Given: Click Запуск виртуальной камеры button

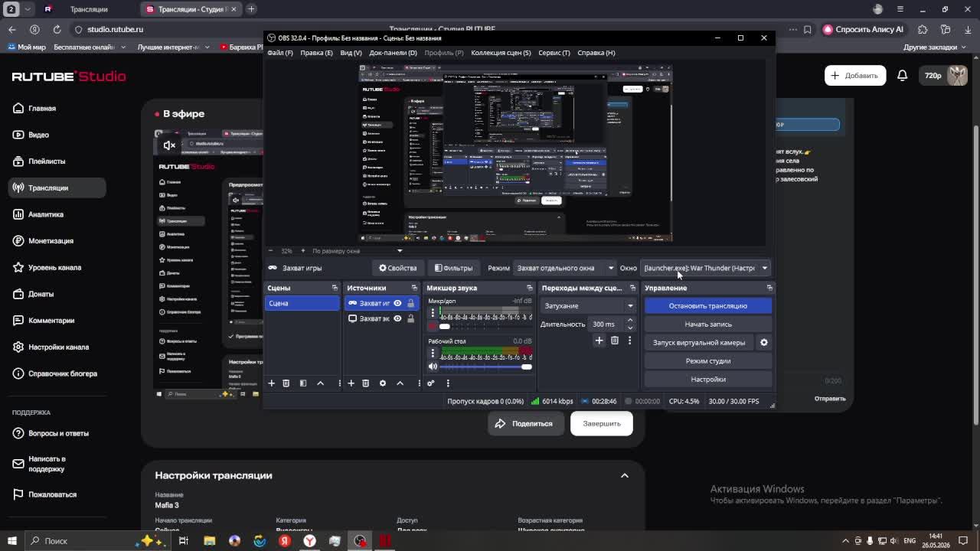Looking at the screenshot, I should [699, 342].
